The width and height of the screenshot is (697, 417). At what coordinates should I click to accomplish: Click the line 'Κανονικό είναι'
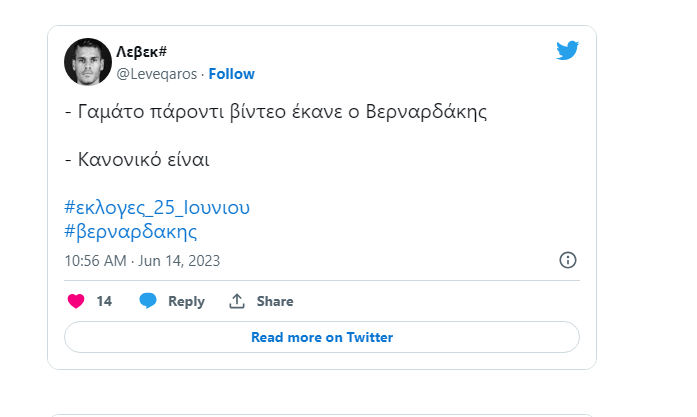point(137,159)
